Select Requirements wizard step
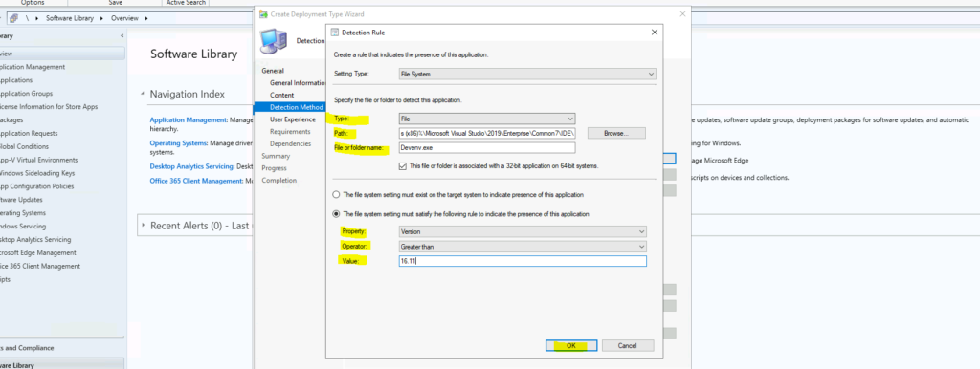The height and width of the screenshot is (369, 980). 290,132
